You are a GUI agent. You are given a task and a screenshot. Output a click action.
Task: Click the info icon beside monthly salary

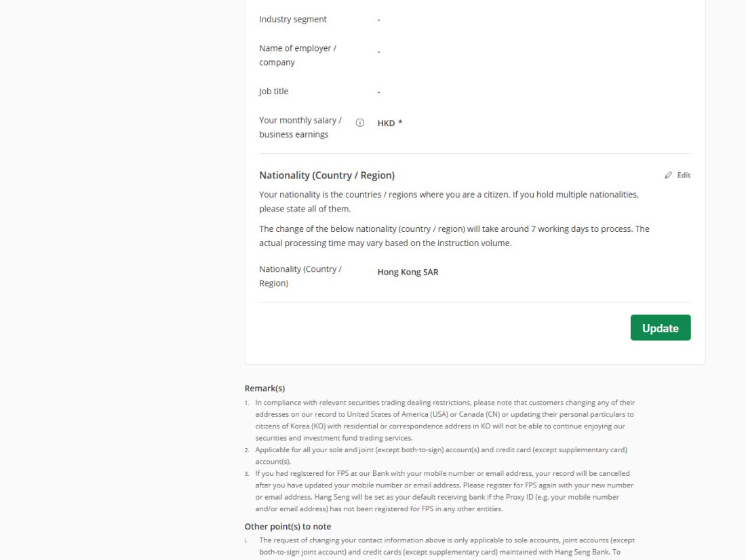tap(360, 123)
